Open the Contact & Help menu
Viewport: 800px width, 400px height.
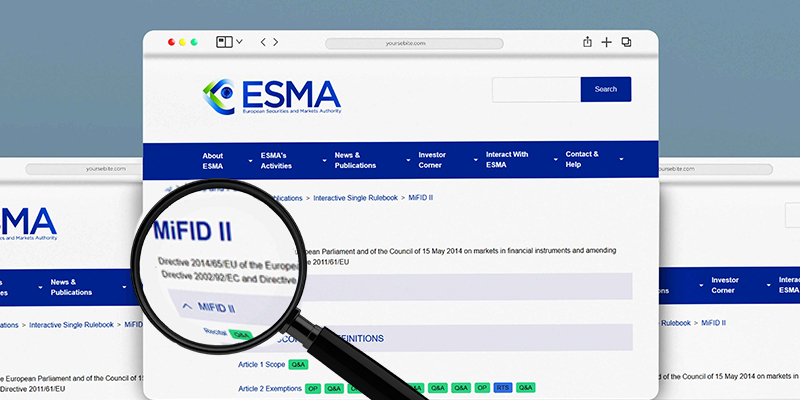pos(582,159)
